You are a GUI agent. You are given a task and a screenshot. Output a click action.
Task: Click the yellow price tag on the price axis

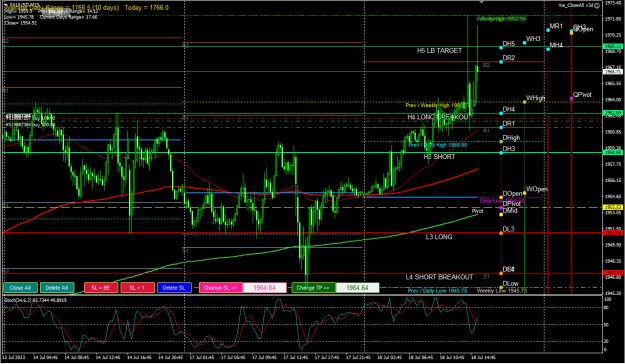click(x=613, y=207)
